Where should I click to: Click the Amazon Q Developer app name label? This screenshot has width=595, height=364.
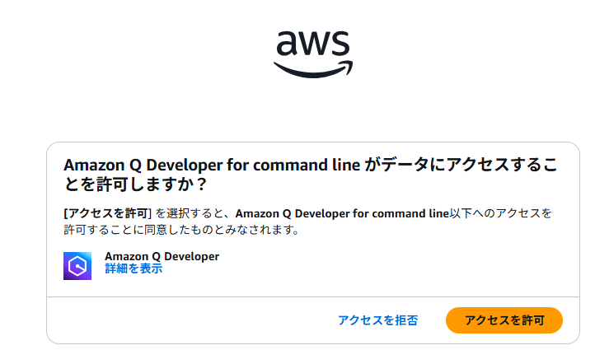click(162, 256)
